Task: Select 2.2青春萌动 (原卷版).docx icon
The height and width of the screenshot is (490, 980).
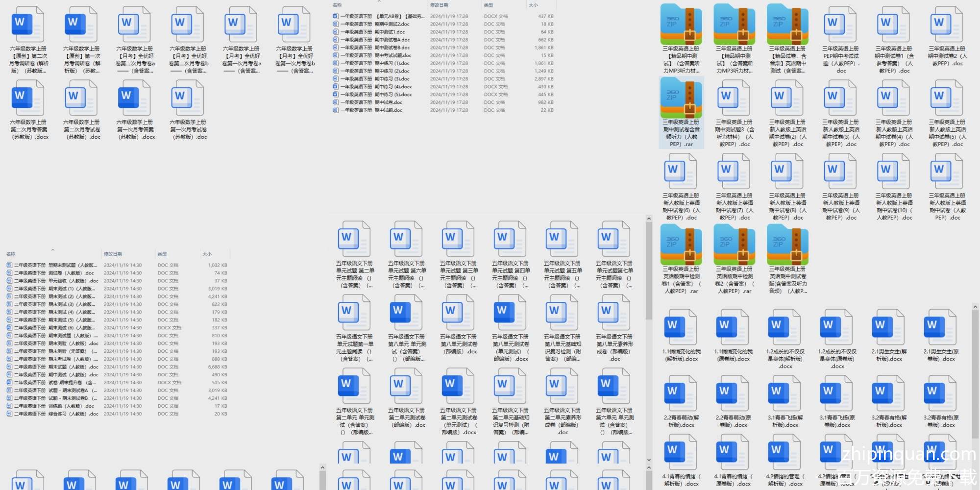Action: (x=733, y=393)
